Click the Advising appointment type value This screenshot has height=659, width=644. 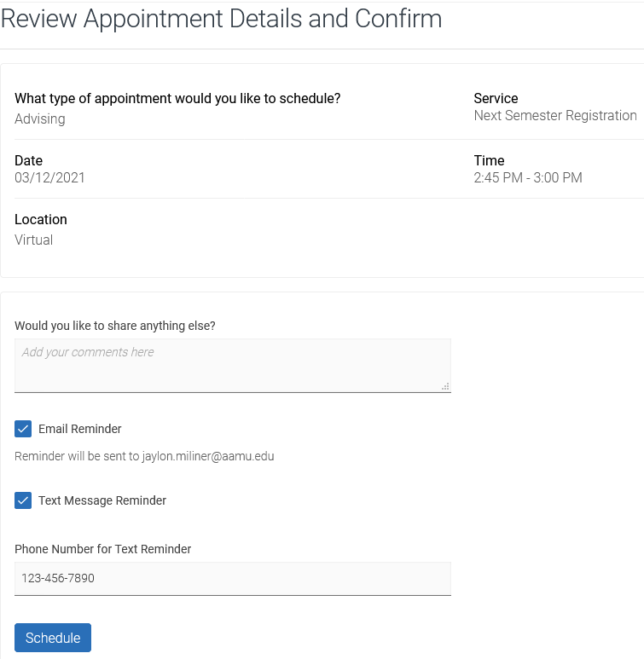(x=40, y=119)
